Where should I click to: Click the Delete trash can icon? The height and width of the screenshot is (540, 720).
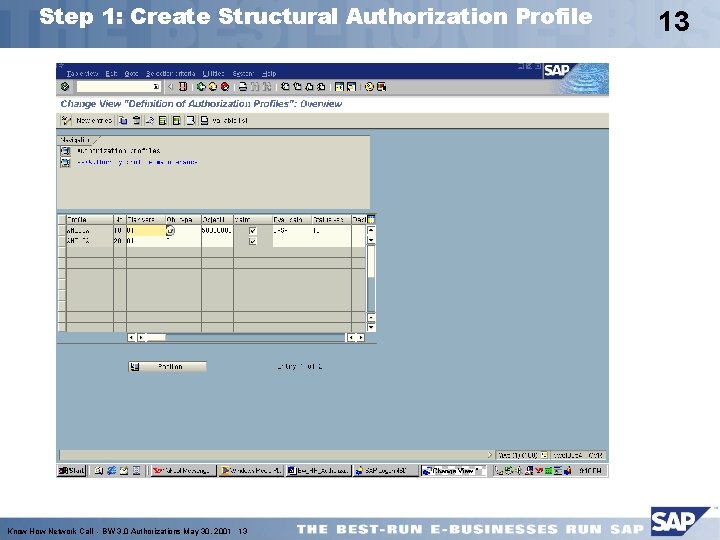pos(136,120)
